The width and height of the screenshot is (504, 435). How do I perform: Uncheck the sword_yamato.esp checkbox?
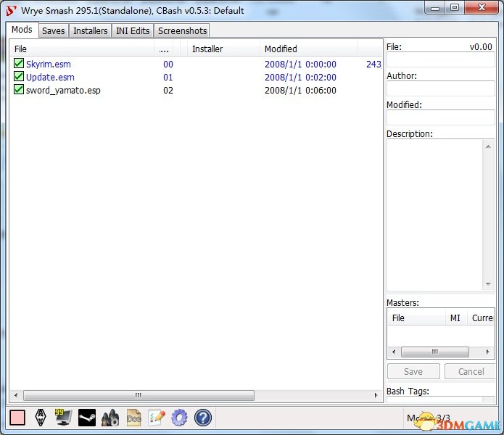click(19, 89)
